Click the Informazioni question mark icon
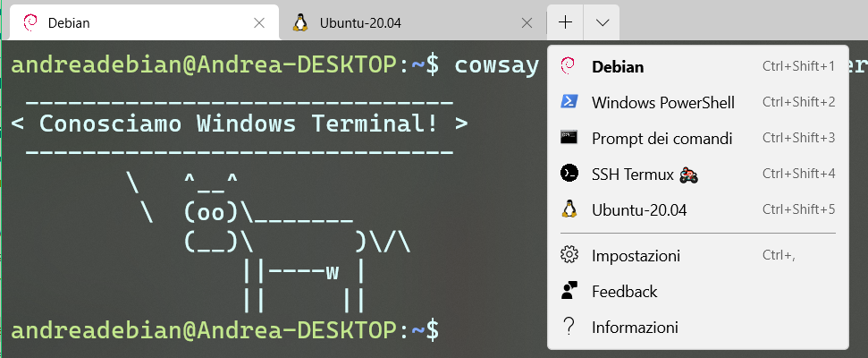This screenshot has width=868, height=358. point(569,327)
